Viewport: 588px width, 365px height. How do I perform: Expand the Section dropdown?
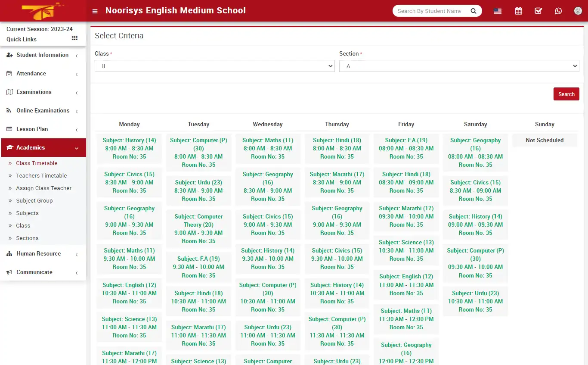click(x=459, y=66)
